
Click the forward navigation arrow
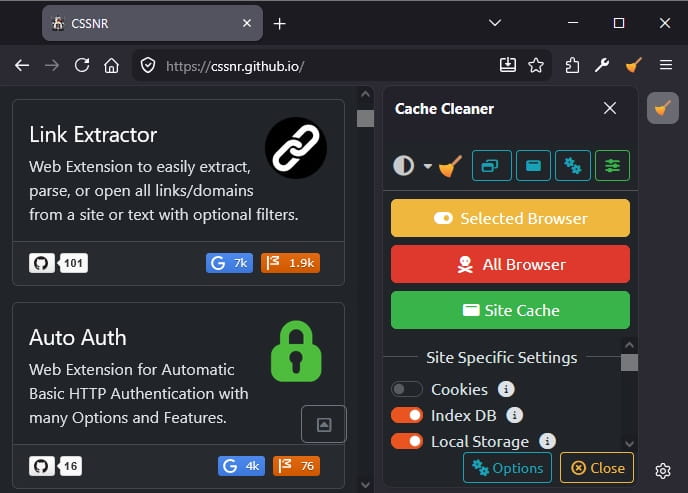click(x=52, y=66)
